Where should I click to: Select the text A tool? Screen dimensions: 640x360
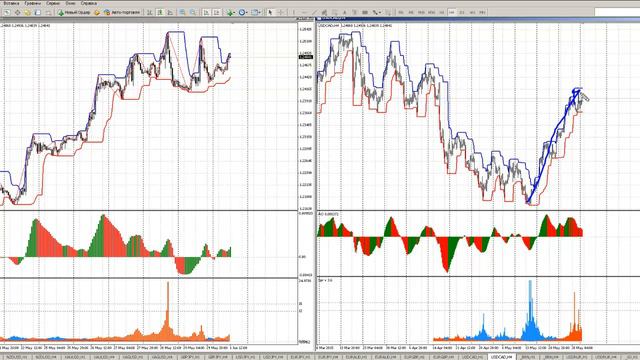coord(344,13)
